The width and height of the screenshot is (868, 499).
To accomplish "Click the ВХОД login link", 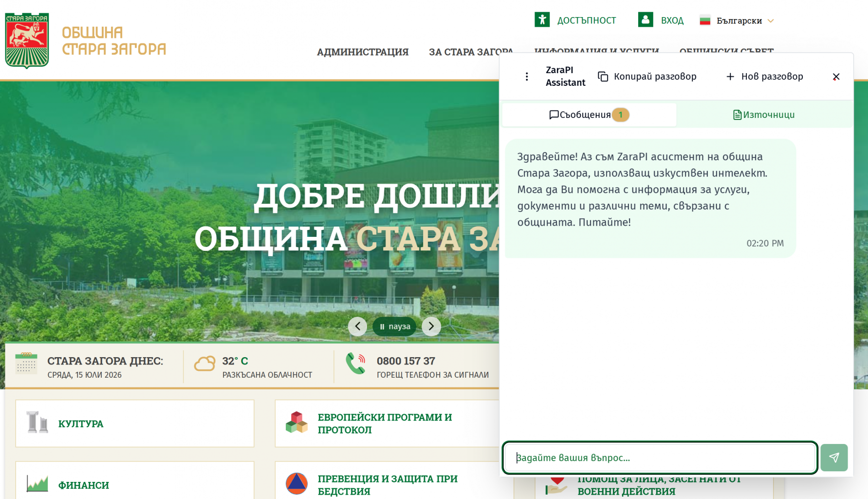I will [672, 20].
